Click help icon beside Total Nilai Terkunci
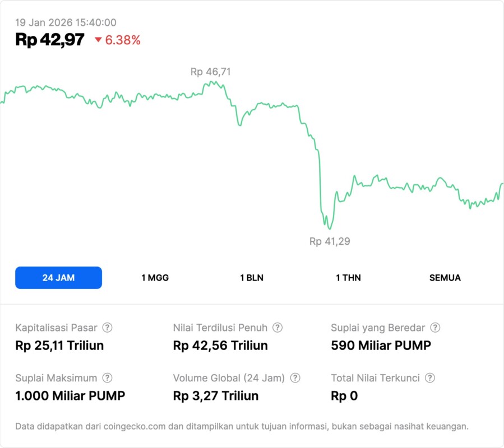 click(x=430, y=378)
